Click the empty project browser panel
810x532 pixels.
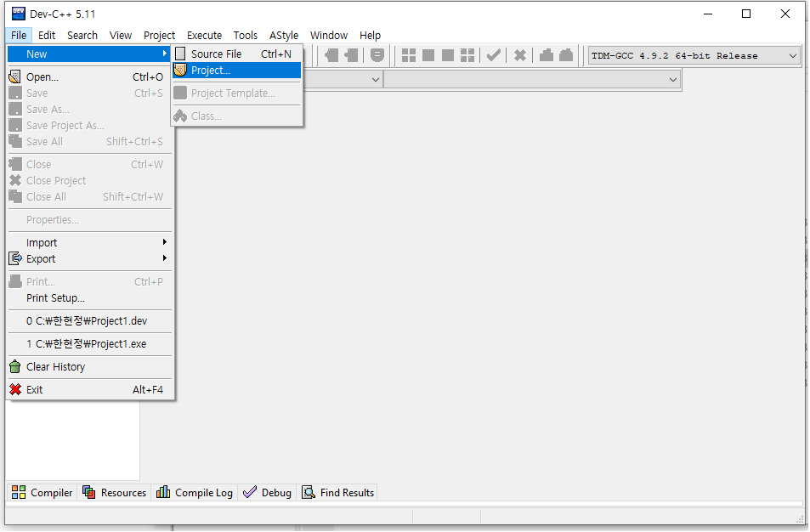point(73,440)
